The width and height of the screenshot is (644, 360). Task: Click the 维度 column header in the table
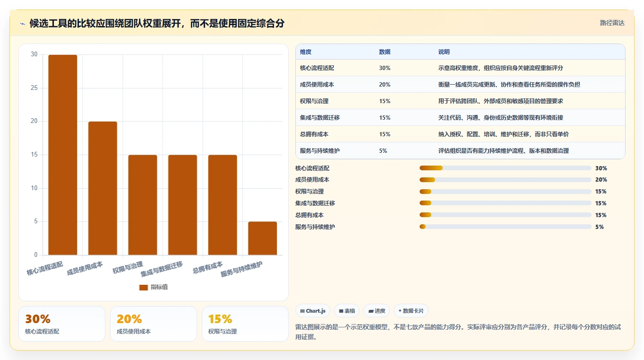click(x=306, y=52)
